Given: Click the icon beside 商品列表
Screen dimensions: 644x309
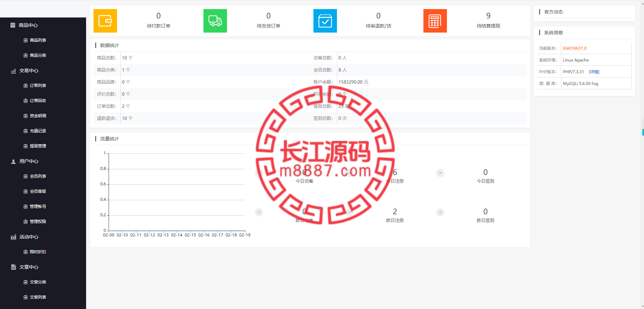Looking at the screenshot, I should [x=26, y=40].
